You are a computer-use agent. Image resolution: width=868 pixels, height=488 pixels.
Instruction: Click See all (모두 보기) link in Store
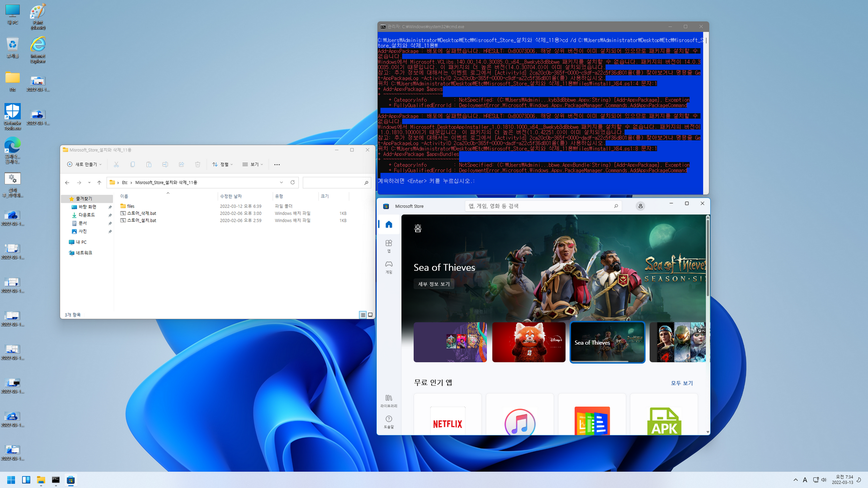click(x=682, y=383)
